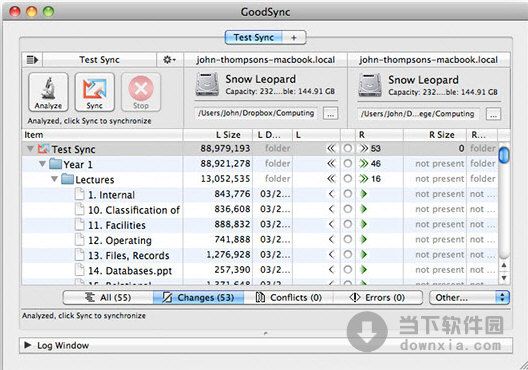Collapse the Lectures folder
Viewport: 528px width, 370px height.
(55, 179)
